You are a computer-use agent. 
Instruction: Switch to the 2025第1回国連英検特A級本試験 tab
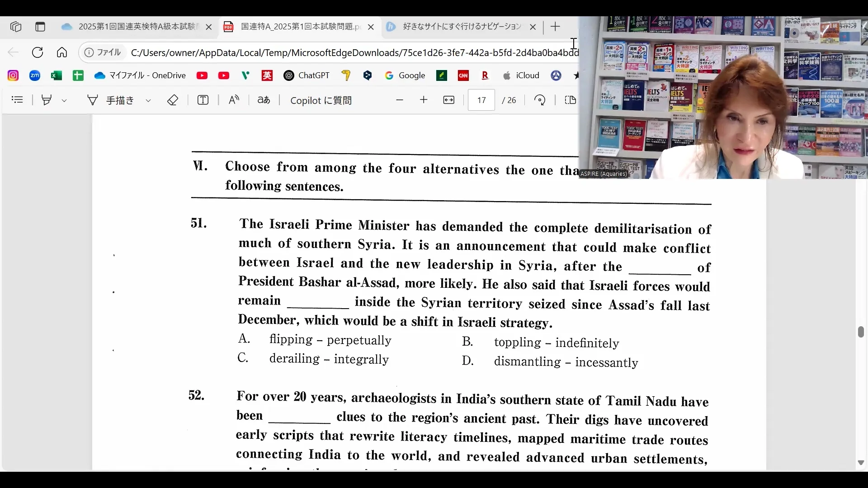[136, 27]
